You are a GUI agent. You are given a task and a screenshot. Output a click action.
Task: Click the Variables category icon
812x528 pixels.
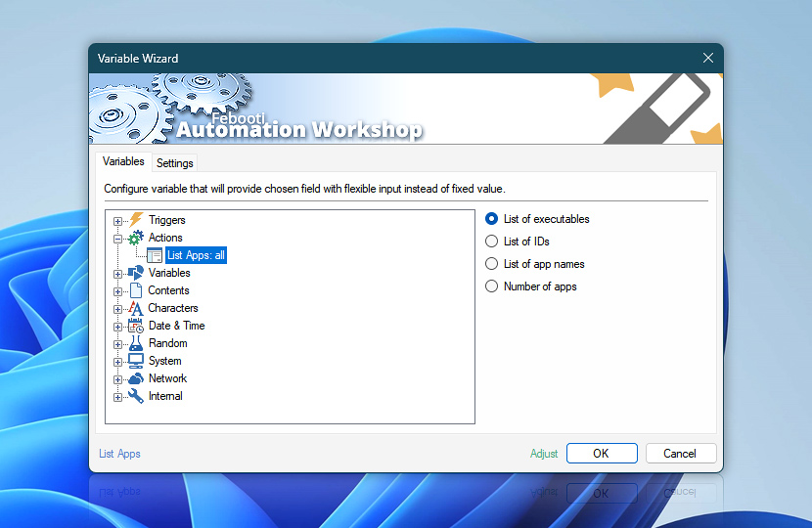[x=136, y=273]
